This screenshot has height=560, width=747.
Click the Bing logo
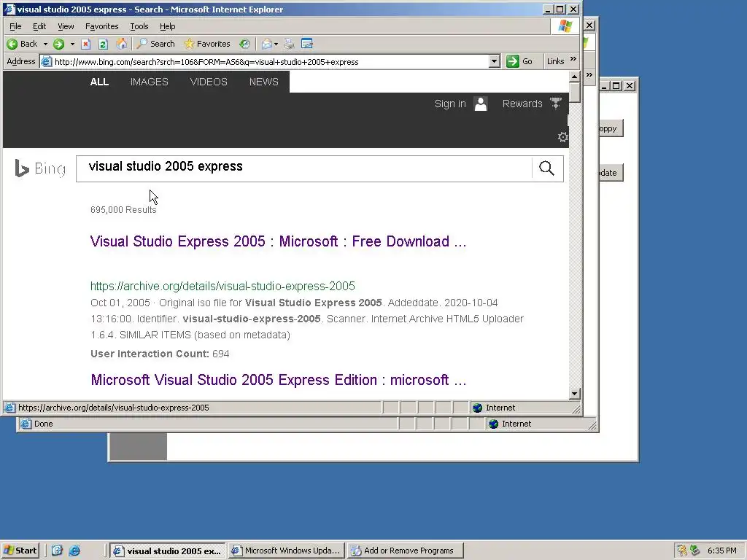(40, 168)
